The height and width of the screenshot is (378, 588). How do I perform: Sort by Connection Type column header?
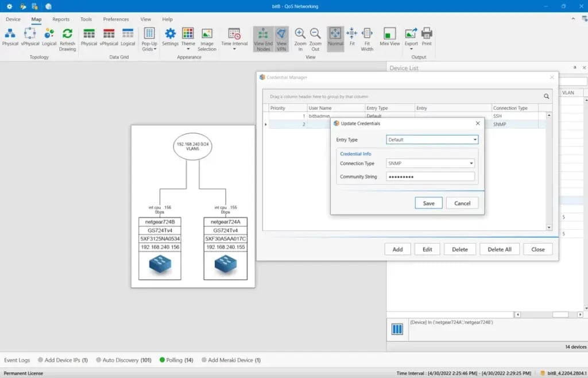pyautogui.click(x=515, y=108)
